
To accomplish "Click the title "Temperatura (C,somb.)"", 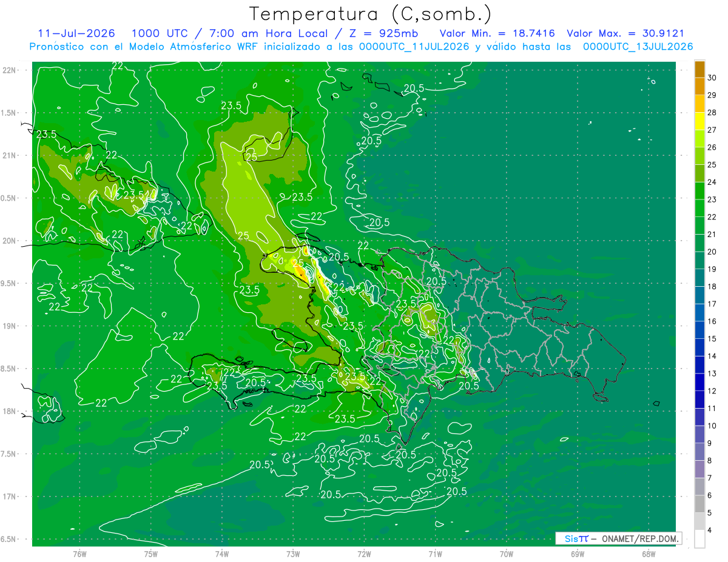I will (370, 14).
